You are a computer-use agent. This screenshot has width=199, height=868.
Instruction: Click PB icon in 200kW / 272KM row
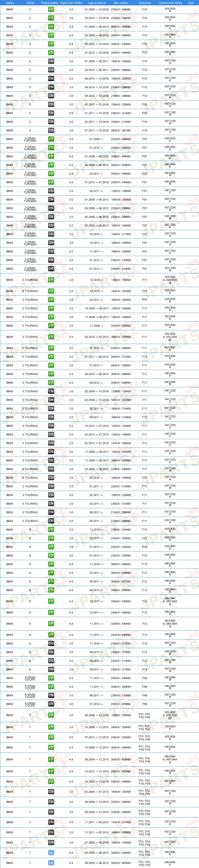51,357
